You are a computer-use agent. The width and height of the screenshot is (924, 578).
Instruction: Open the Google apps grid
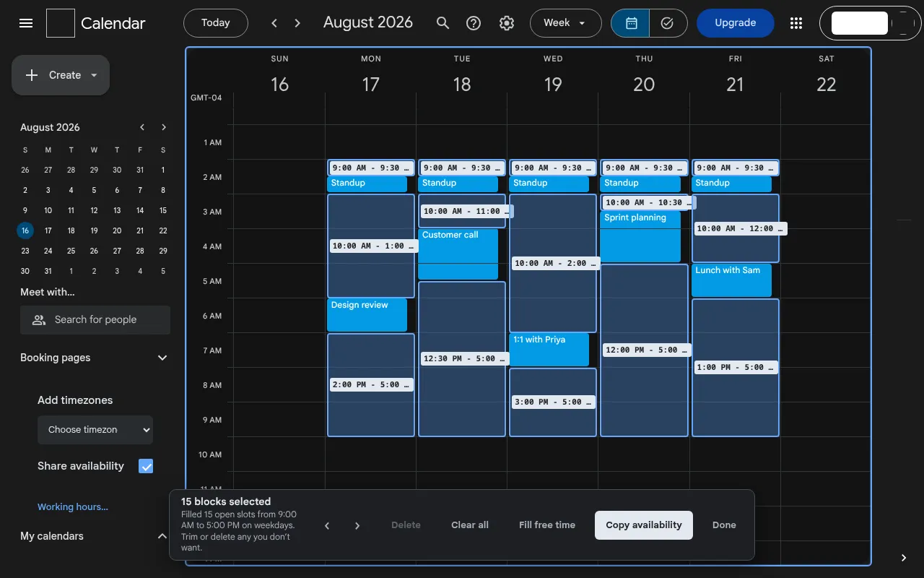796,23
